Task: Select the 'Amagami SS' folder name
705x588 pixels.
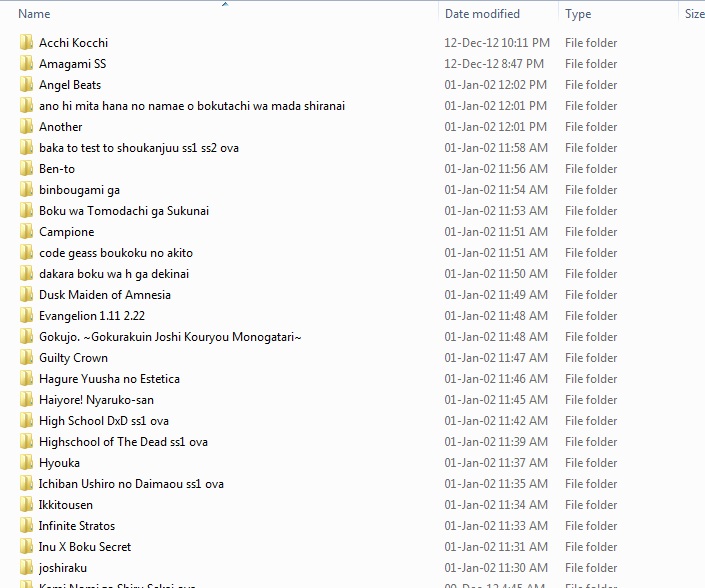Action: 73,64
